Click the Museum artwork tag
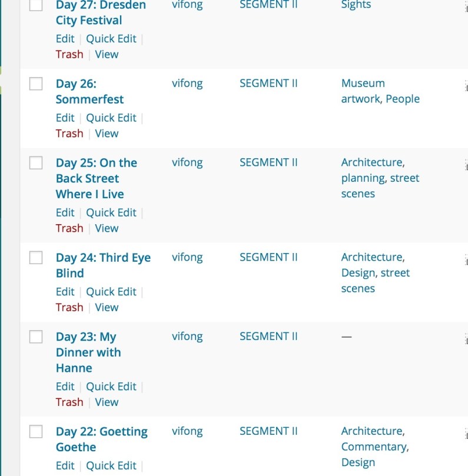The height and width of the screenshot is (476, 468). point(363,91)
